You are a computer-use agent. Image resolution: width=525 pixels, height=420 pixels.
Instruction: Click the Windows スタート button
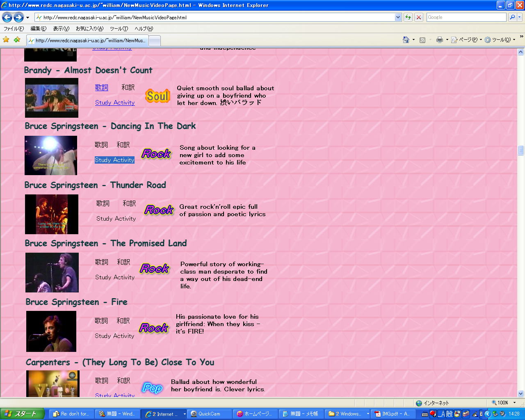[22, 414]
